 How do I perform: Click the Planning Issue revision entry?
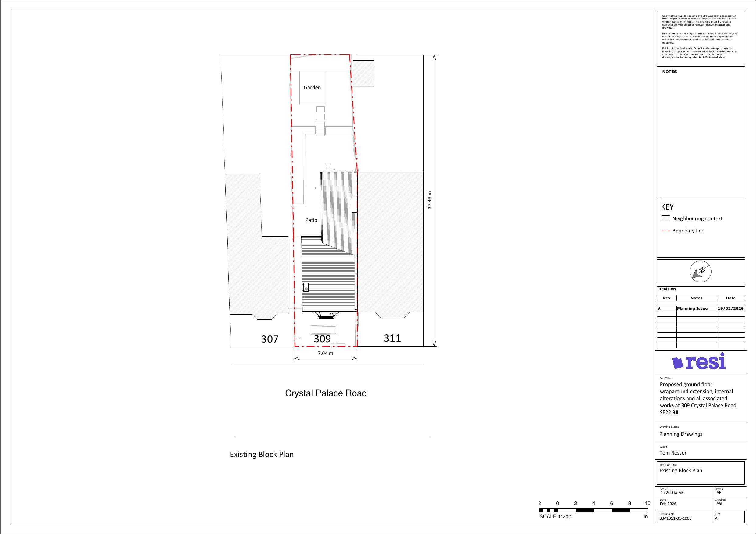tap(692, 309)
